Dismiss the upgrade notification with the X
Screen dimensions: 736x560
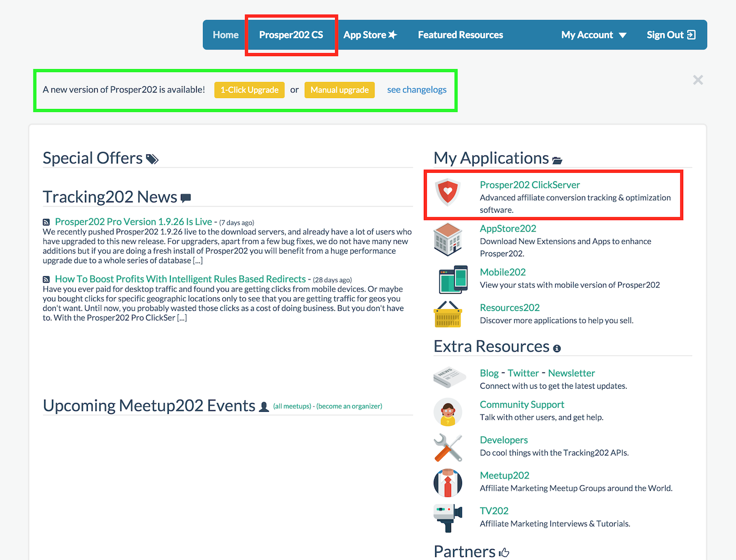(x=698, y=80)
